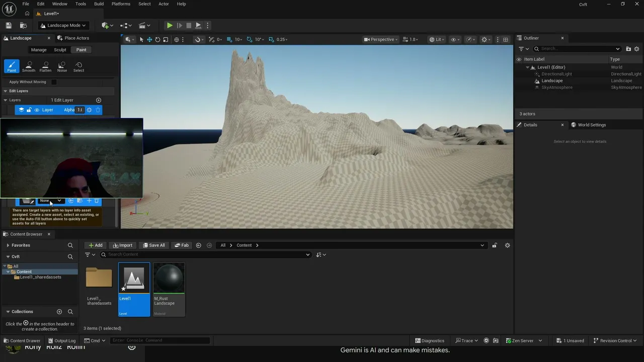Activate the Translate move gizmo tool
This screenshot has width=644, height=362.
(x=149, y=39)
